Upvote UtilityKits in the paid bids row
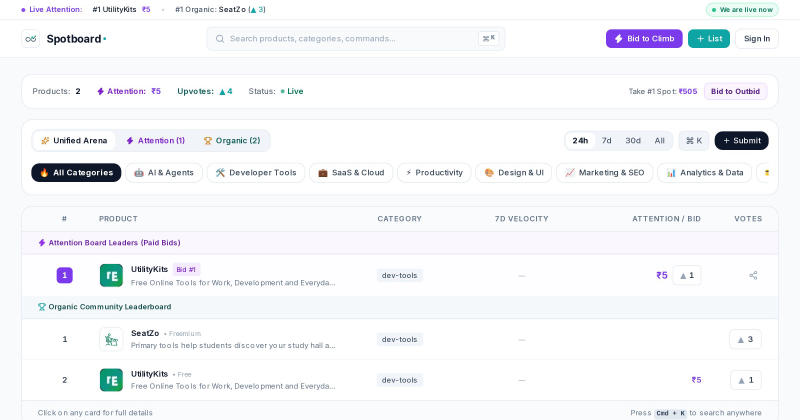 tap(687, 276)
